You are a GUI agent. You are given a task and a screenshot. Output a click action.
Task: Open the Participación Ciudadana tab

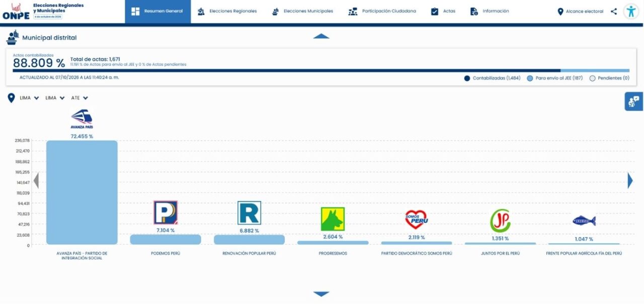[x=382, y=11]
